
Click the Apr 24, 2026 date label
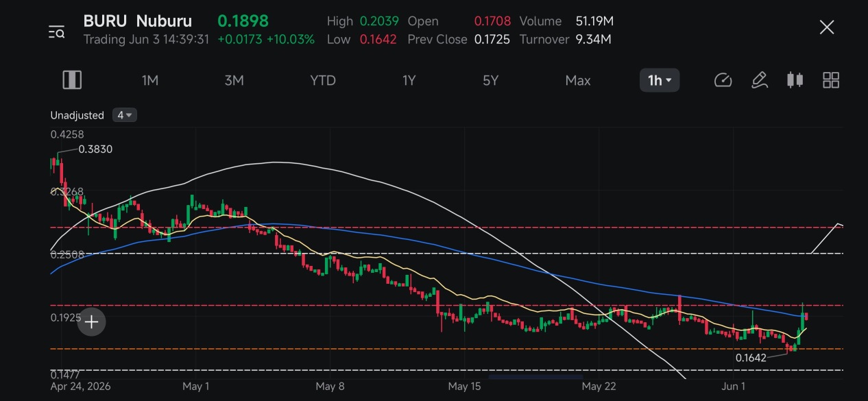tap(80, 387)
